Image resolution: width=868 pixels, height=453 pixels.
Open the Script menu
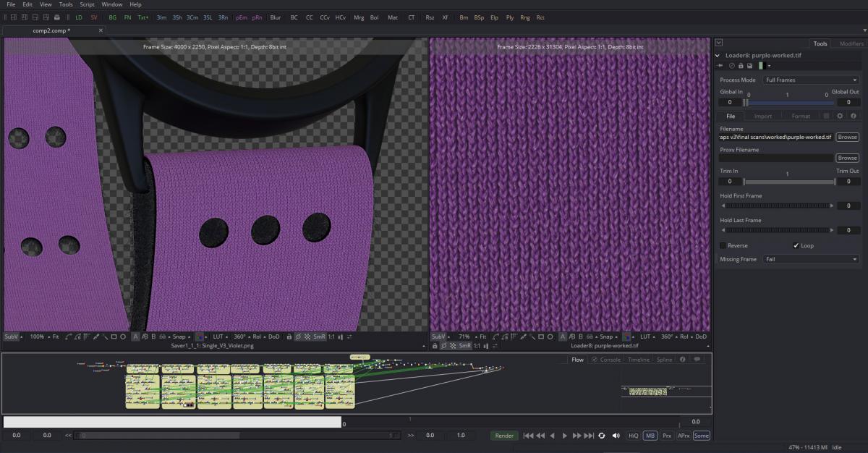coord(87,4)
